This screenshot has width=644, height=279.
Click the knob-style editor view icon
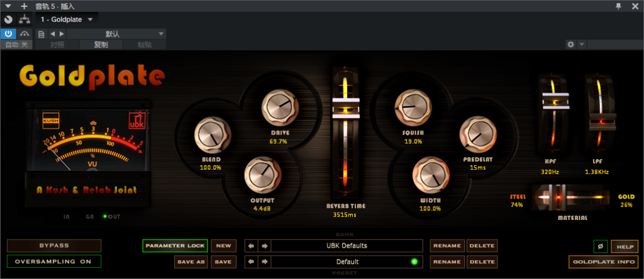click(x=8, y=19)
